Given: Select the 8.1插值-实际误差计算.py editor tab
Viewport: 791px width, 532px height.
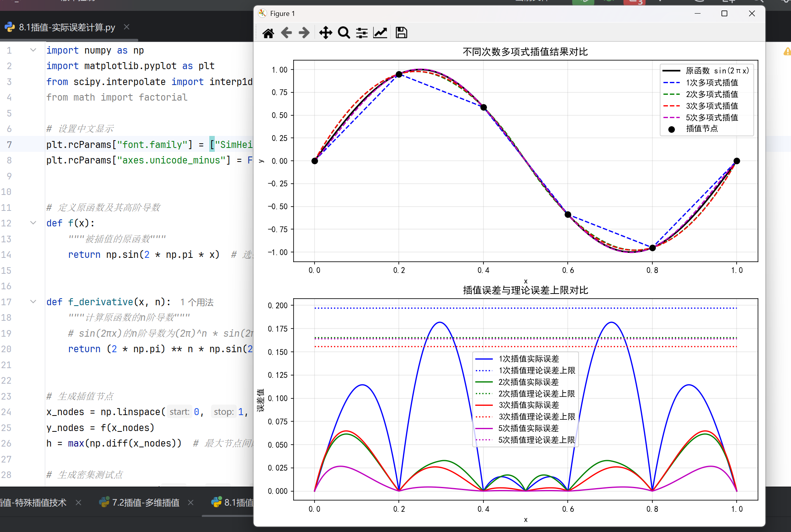Looking at the screenshot, I should pyautogui.click(x=67, y=27).
